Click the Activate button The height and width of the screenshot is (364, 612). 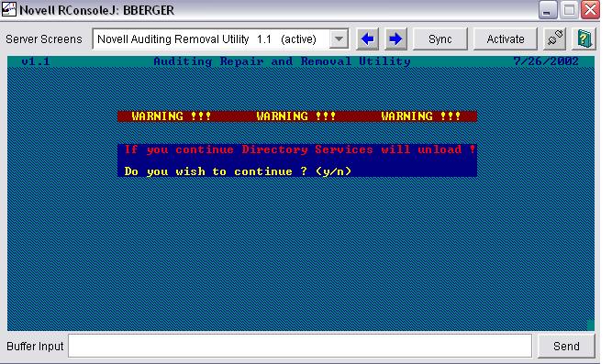(x=506, y=39)
